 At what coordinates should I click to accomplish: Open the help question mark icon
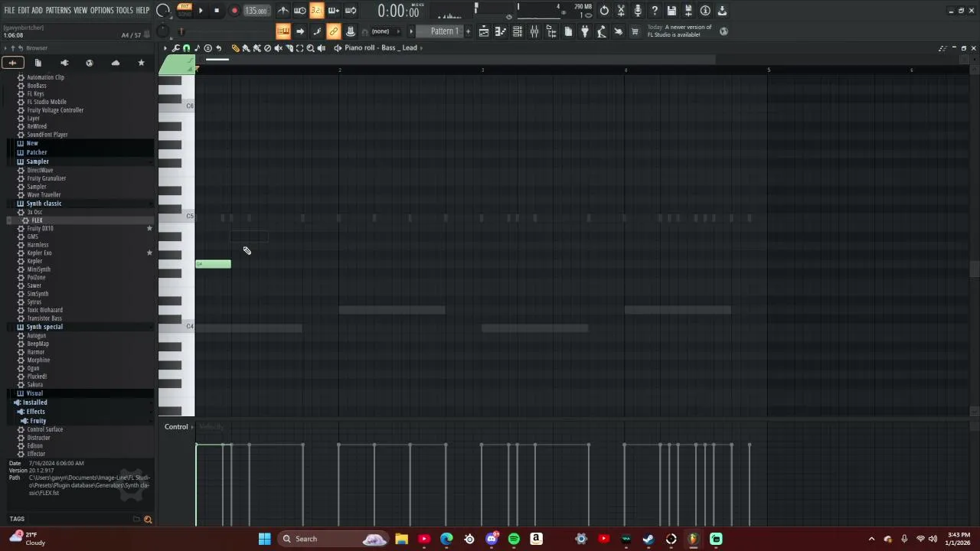click(x=655, y=11)
